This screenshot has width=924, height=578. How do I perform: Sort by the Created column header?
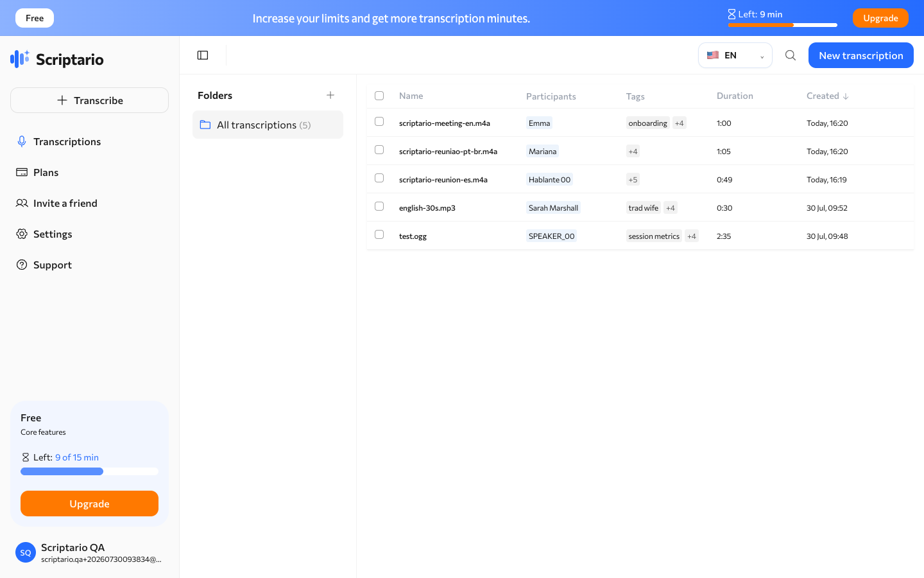pyautogui.click(x=823, y=96)
